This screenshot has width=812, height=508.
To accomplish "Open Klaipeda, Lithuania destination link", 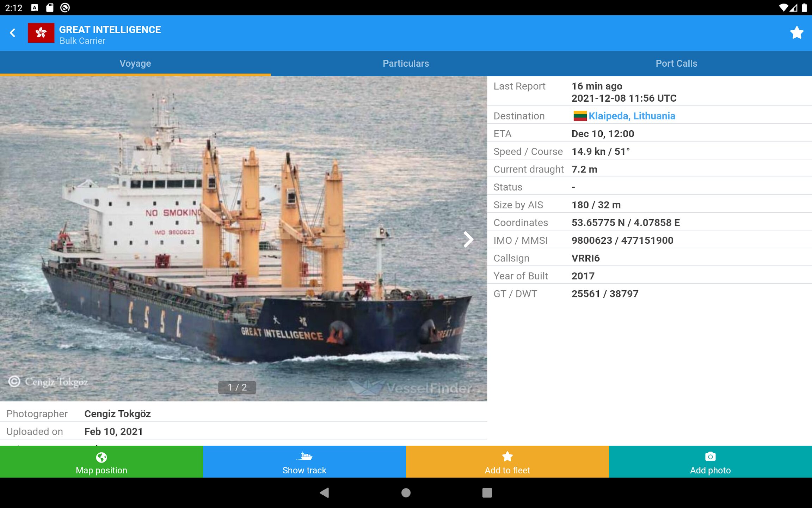I will (632, 116).
